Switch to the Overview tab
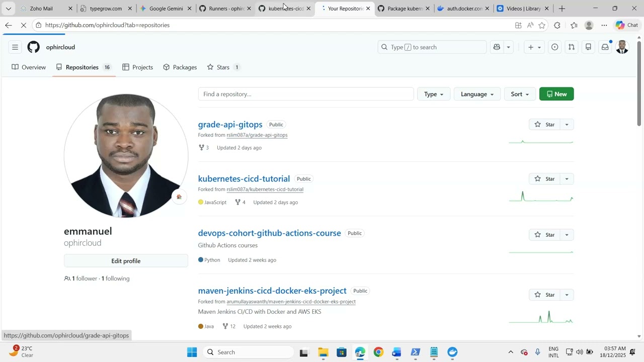644x362 pixels. pos(29,67)
